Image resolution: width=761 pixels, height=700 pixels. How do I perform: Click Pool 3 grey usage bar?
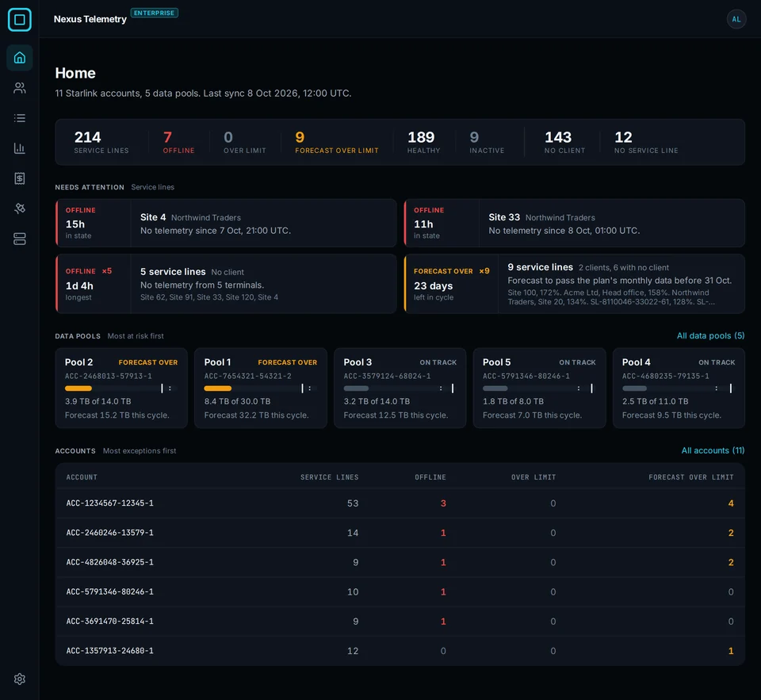[356, 388]
